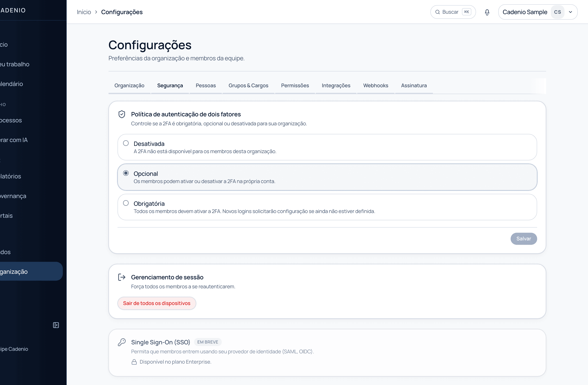The image size is (588, 385).
Task: Click the SSO key icon
Action: 122,342
